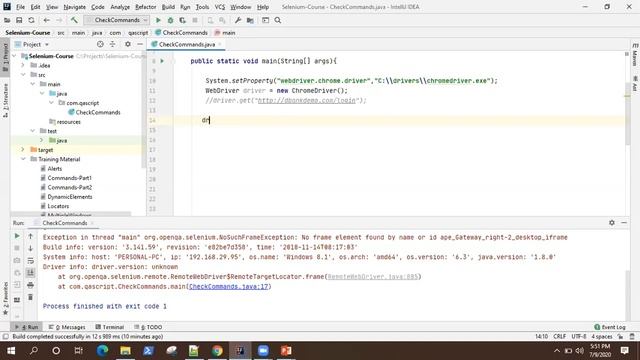Run with coverage icon in toolbar

point(182,20)
